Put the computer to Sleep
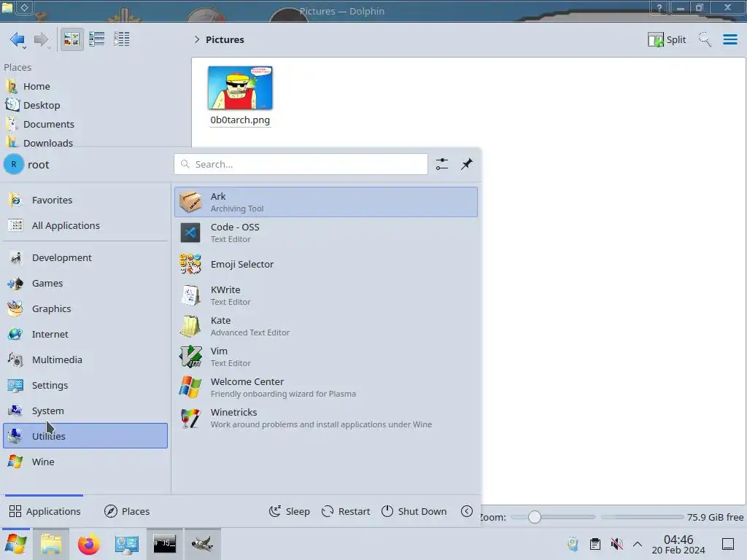This screenshot has width=747, height=560. [x=289, y=511]
